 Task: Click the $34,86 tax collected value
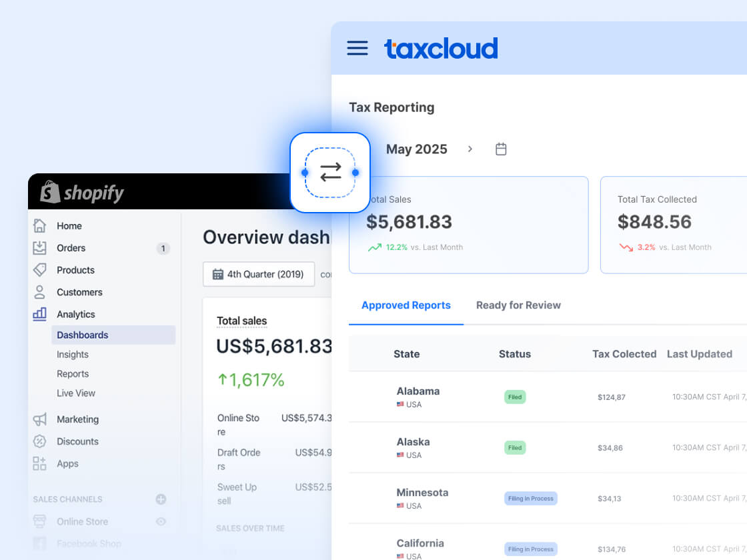point(610,448)
